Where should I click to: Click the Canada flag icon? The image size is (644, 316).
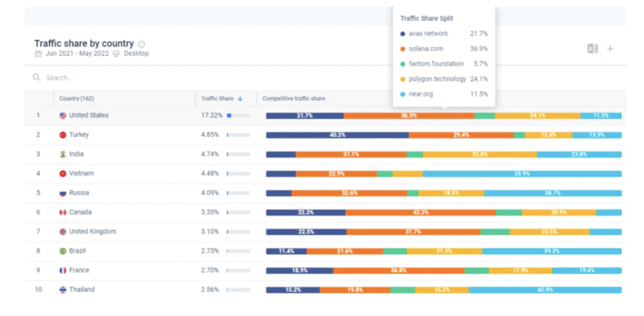[63, 212]
